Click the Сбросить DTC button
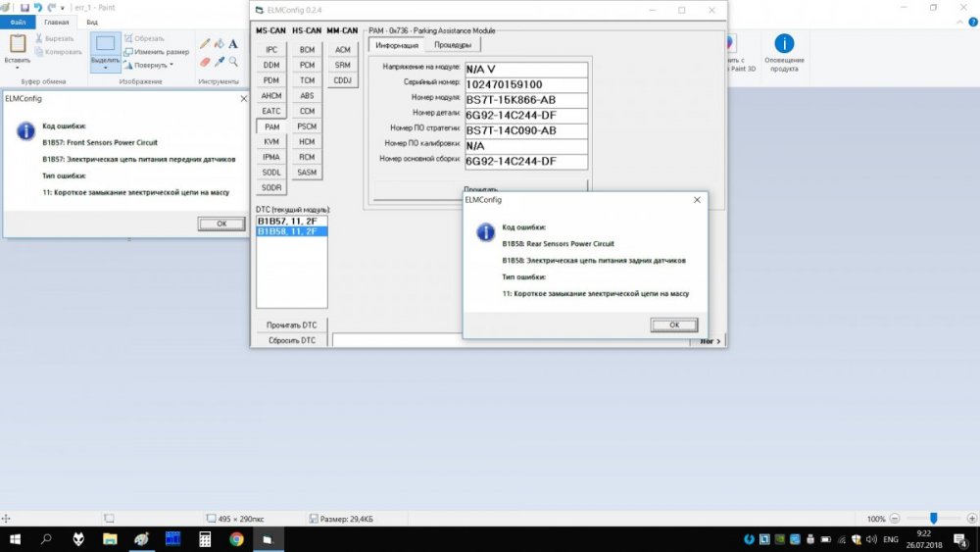Image resolution: width=980 pixels, height=552 pixels. pos(291,340)
